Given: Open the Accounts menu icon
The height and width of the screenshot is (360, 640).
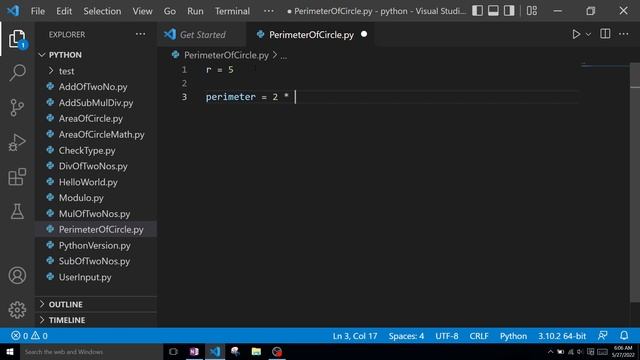Looking at the screenshot, I should pyautogui.click(x=17, y=276).
